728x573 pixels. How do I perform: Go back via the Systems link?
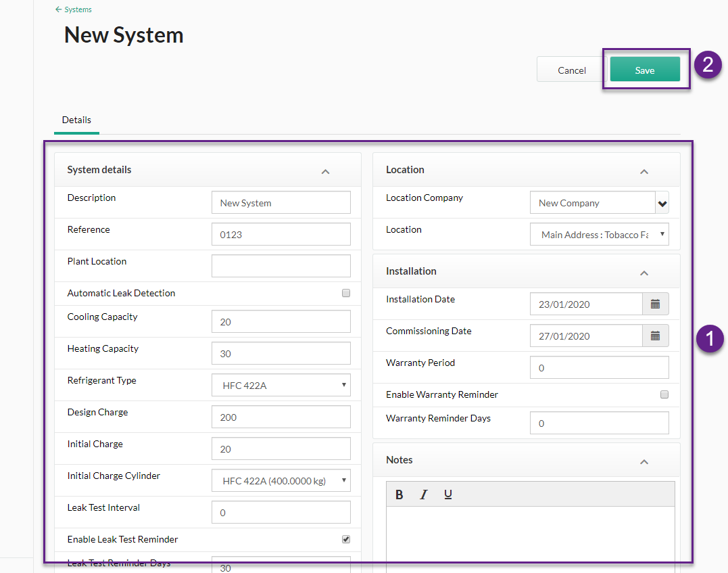click(x=74, y=9)
